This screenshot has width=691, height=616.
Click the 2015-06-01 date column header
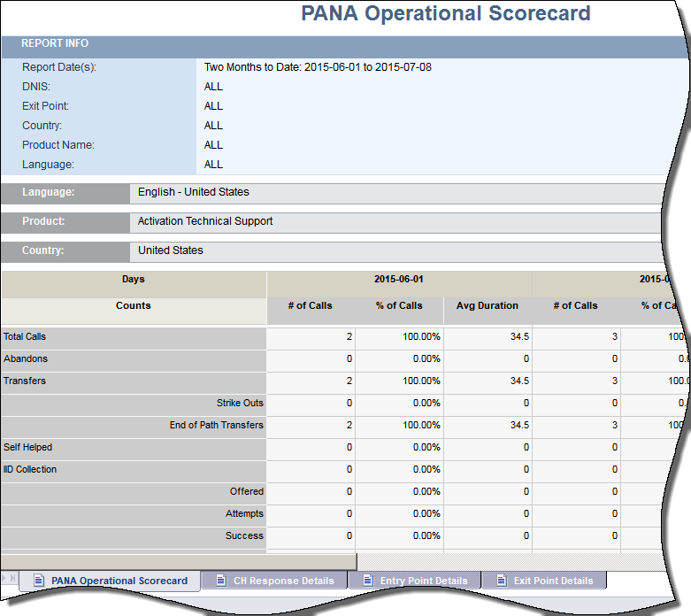point(399,279)
